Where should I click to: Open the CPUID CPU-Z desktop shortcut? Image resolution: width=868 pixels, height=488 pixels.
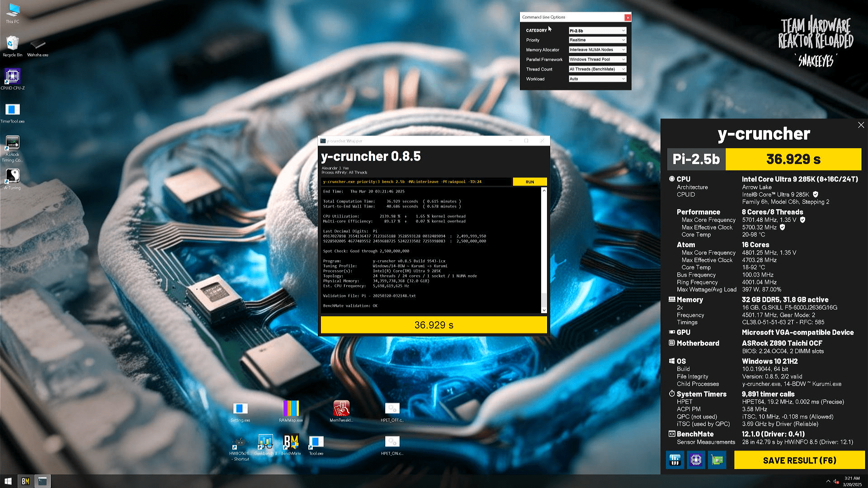[x=12, y=77]
